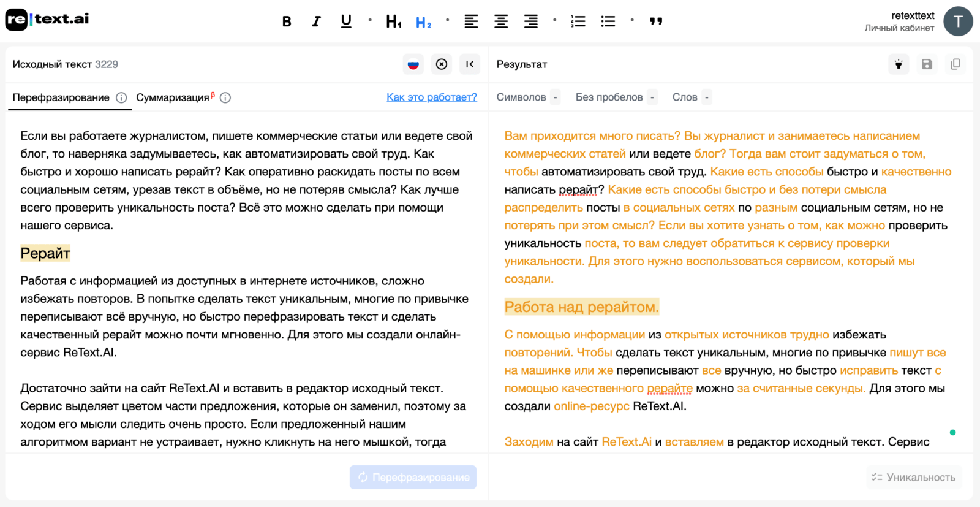Click the 'Исходный текст 3229' label
Image resolution: width=980 pixels, height=507 pixels.
pos(65,64)
